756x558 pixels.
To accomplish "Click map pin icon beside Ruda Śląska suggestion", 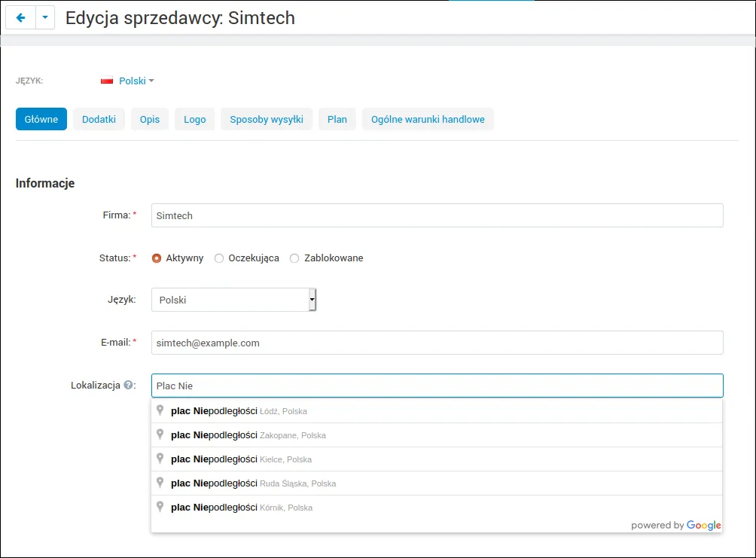I will 160,483.
